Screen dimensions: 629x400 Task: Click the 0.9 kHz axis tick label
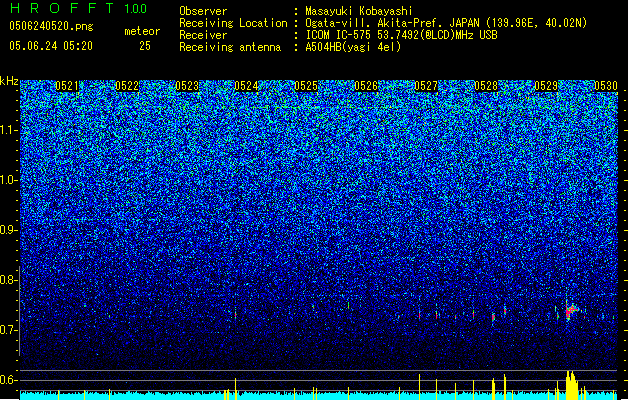8,230
